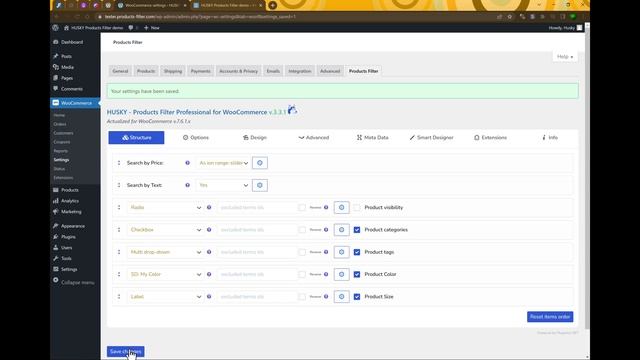Open settings gear for Product categories row
The width and height of the screenshot is (640, 360).
[341, 230]
